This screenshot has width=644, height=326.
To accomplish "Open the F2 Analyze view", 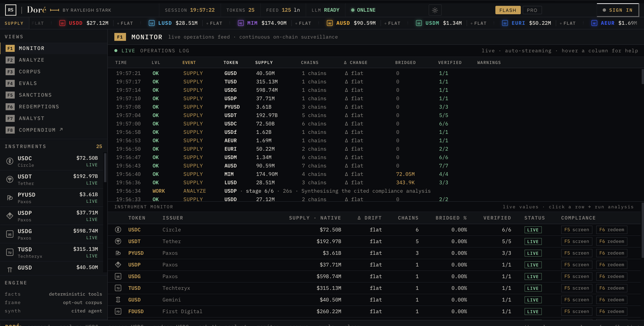I will coord(54,60).
